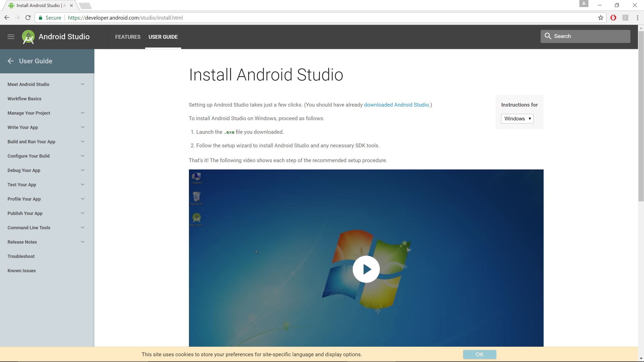
Task: Open the search field magnifier
Action: tap(548, 36)
